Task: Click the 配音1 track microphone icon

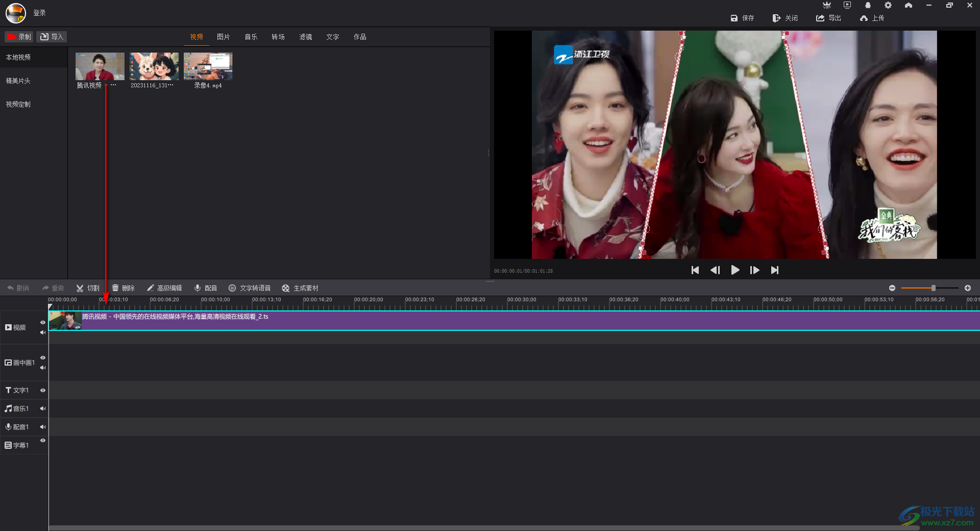Action: [8, 427]
